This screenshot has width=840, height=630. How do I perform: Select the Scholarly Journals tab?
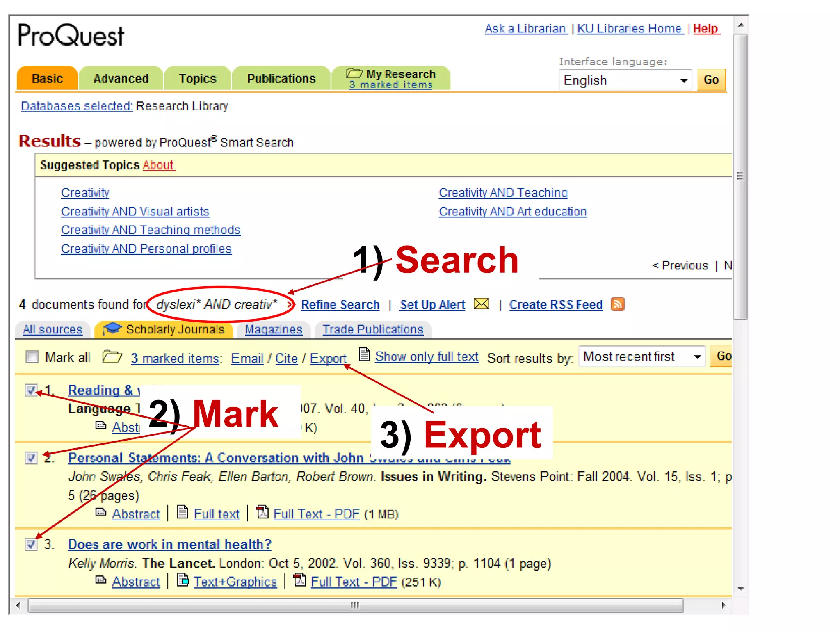pos(164,329)
